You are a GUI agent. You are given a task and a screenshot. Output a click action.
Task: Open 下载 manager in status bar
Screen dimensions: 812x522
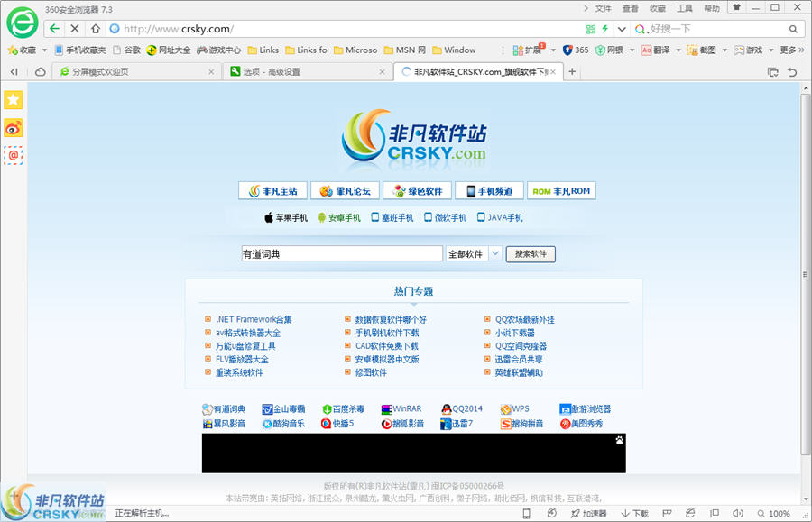coord(635,513)
